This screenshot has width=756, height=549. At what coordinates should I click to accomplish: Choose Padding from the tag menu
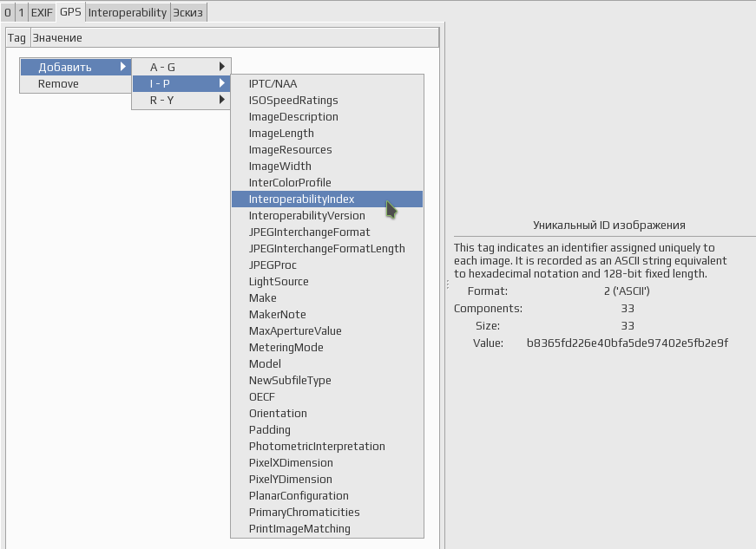coord(327,429)
